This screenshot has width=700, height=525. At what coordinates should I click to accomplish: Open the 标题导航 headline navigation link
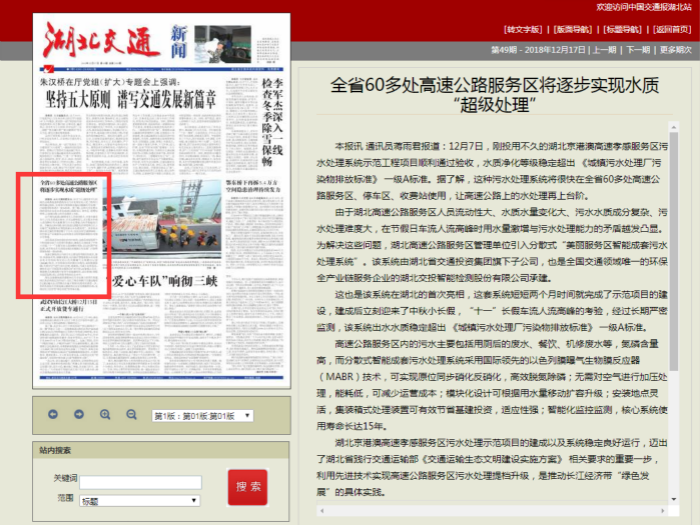click(x=622, y=29)
